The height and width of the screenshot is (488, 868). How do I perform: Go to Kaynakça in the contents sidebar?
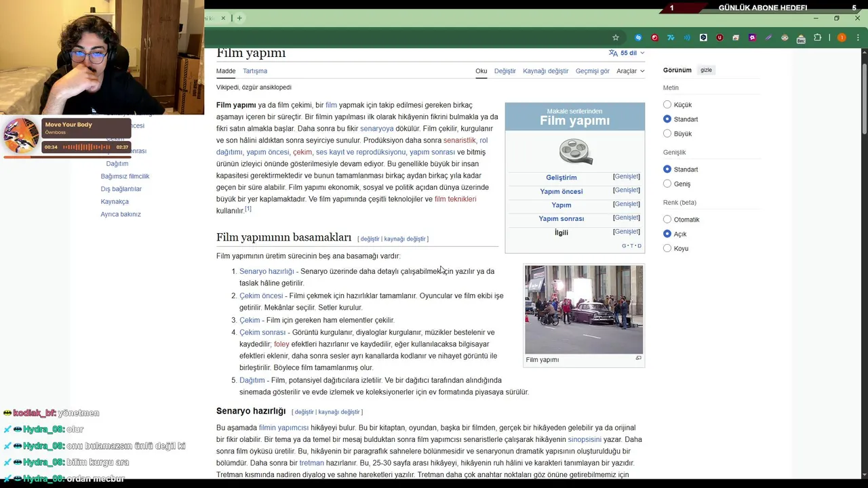115,201
